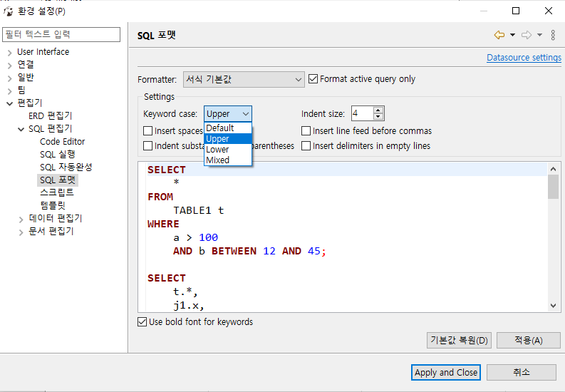The height and width of the screenshot is (392, 565).
Task: Select Default keyword case option
Action: coord(219,128)
